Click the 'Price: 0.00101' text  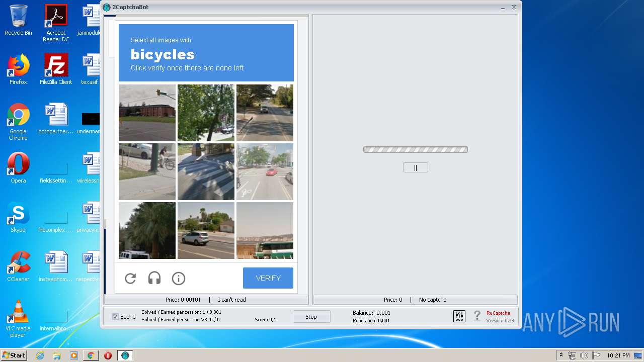(x=183, y=300)
